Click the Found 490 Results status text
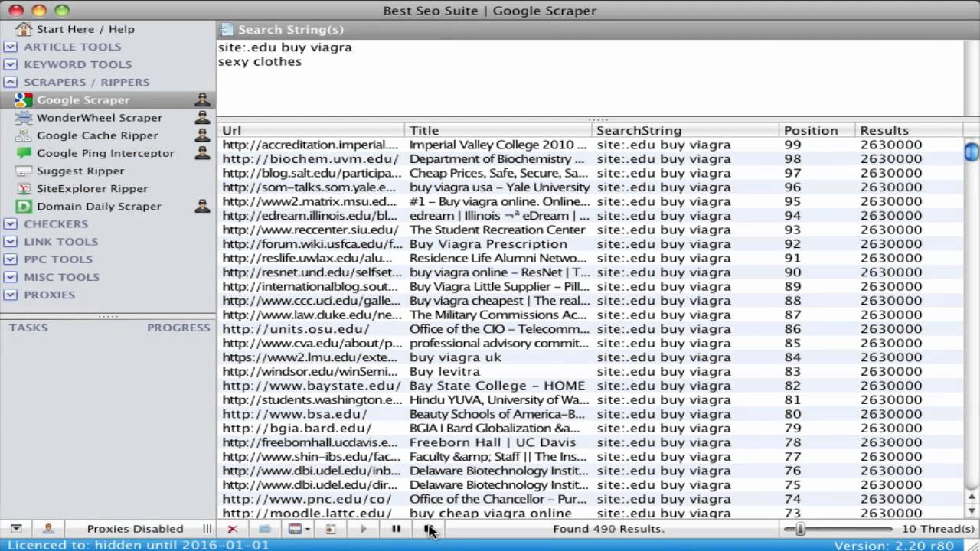Screen dimensions: 980x551 (609, 529)
